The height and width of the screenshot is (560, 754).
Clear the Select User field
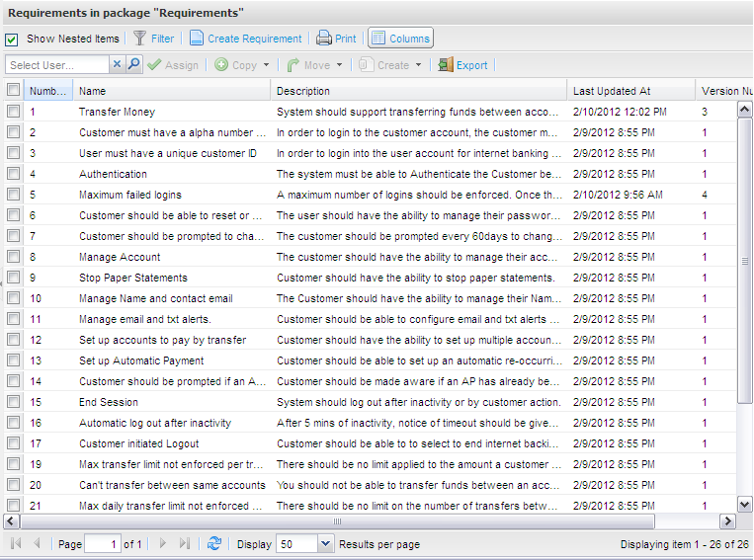pyautogui.click(x=117, y=65)
